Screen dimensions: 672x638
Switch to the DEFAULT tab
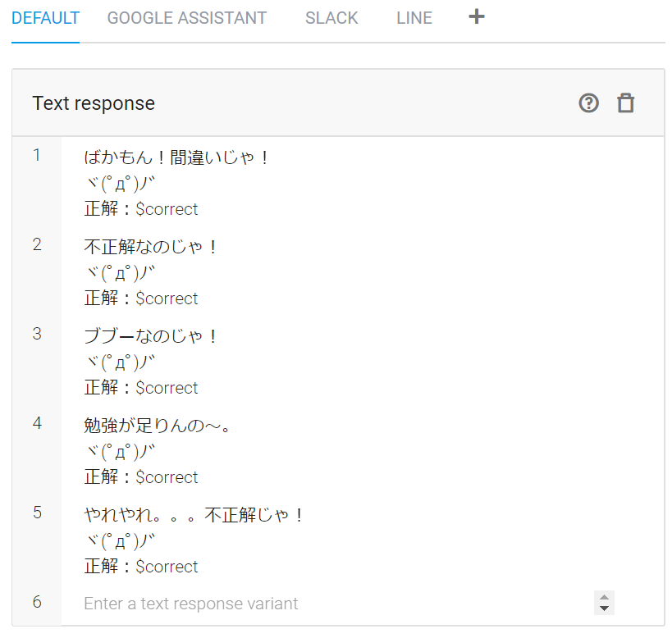point(46,18)
